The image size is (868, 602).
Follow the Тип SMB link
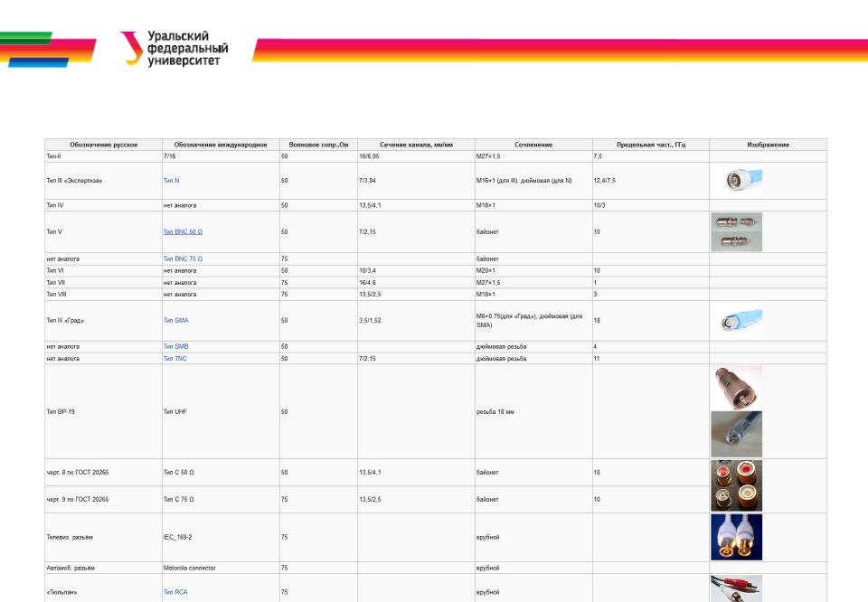coord(175,346)
